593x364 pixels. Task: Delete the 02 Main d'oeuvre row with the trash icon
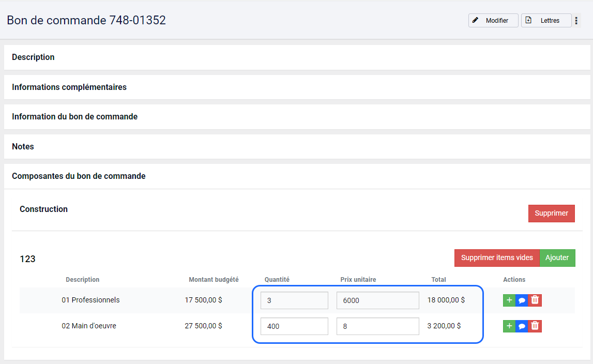535,326
